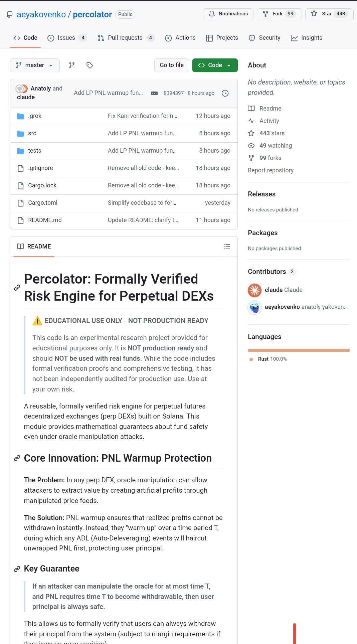The image size is (357, 644).
Task: Click the Rust language bar
Action: tap(299, 350)
